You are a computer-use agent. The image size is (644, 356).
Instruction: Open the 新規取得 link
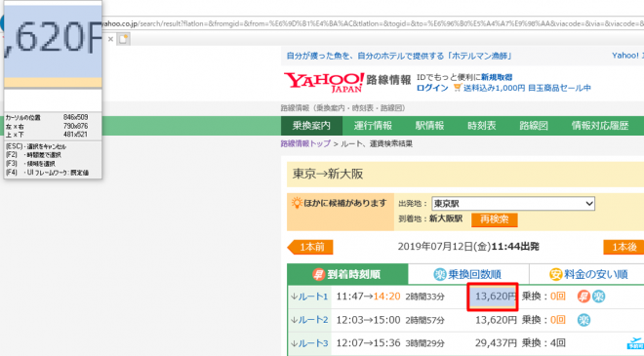pos(497,77)
